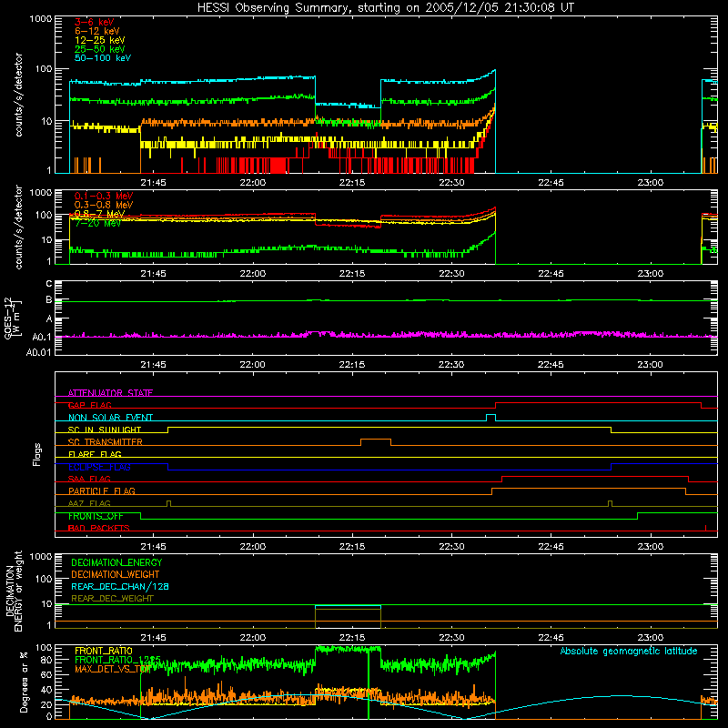The image size is (728, 728).
Task: Click the counts/s/detector title of keV panel
Action: coord(18,95)
